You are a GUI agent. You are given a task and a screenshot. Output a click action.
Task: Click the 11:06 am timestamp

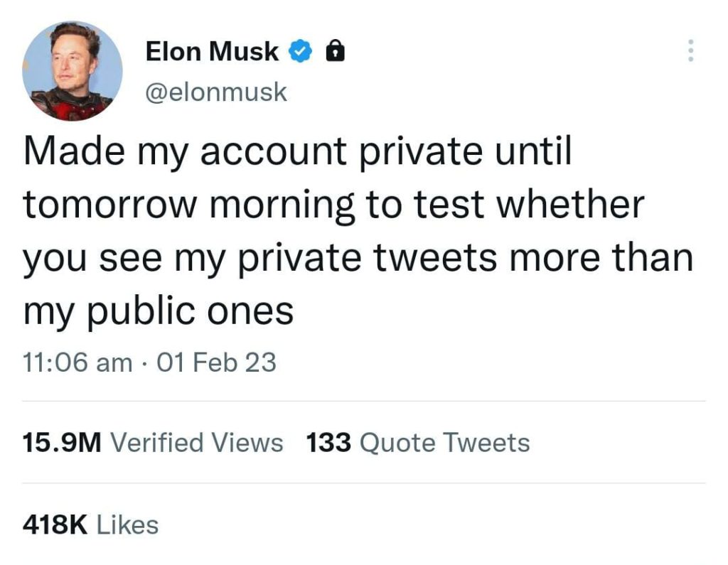click(77, 362)
